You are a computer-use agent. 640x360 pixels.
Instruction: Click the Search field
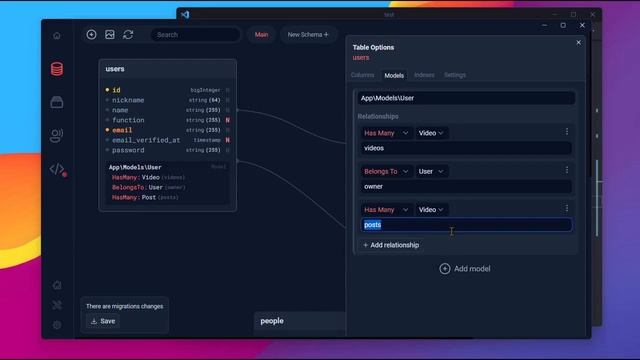[195, 35]
